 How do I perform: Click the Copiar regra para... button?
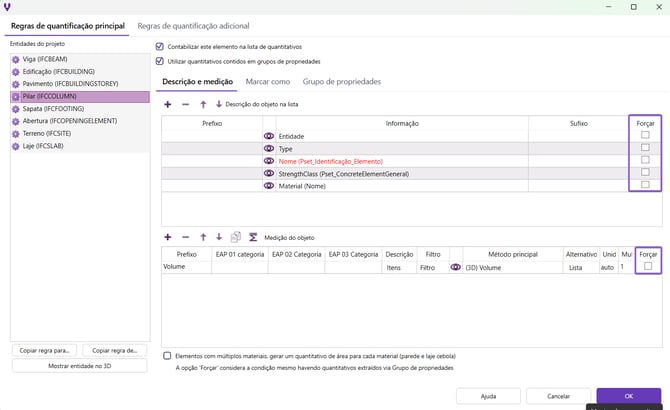tap(44, 351)
